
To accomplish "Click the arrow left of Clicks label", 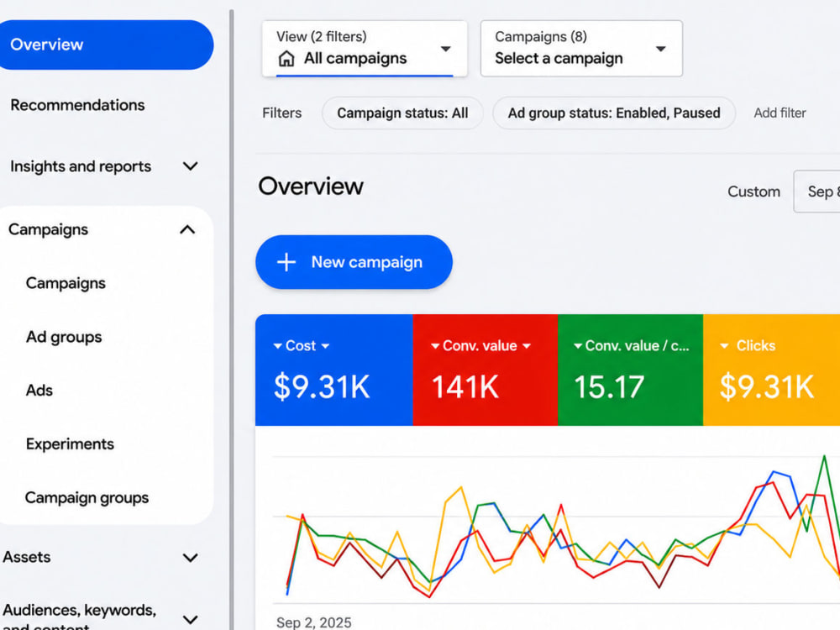I will [724, 346].
